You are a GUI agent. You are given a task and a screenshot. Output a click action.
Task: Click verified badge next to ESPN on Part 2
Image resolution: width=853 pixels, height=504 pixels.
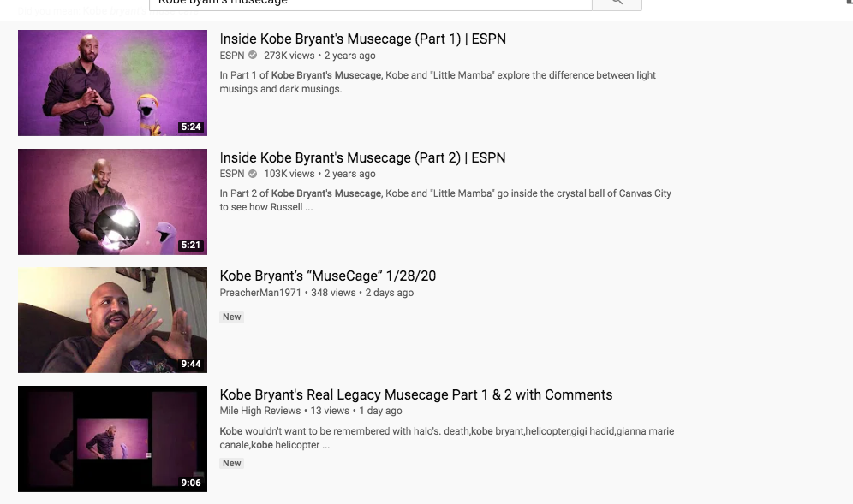pos(253,174)
